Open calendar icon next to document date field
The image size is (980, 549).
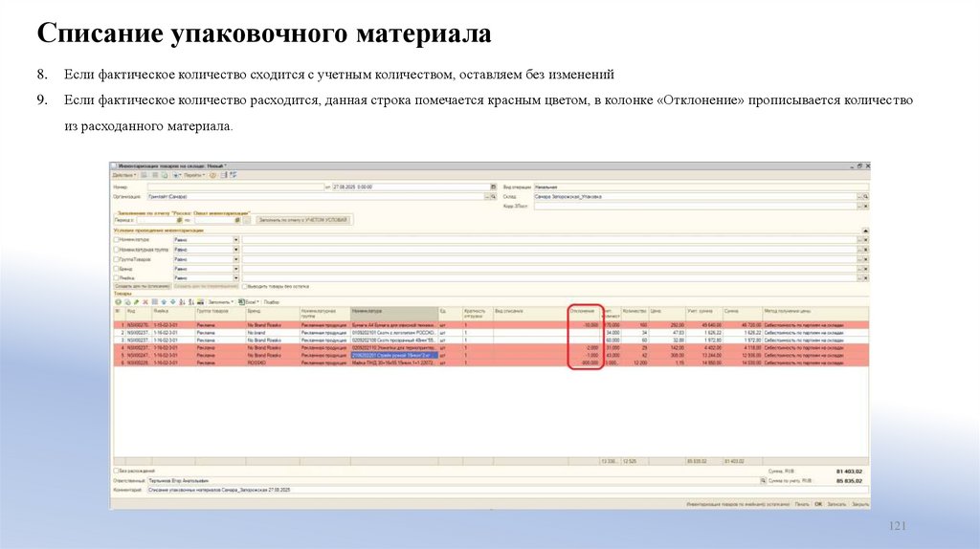[493, 187]
